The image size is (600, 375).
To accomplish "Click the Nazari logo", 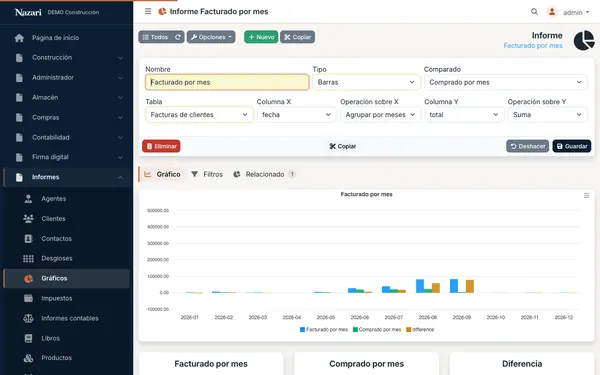I will (28, 12).
